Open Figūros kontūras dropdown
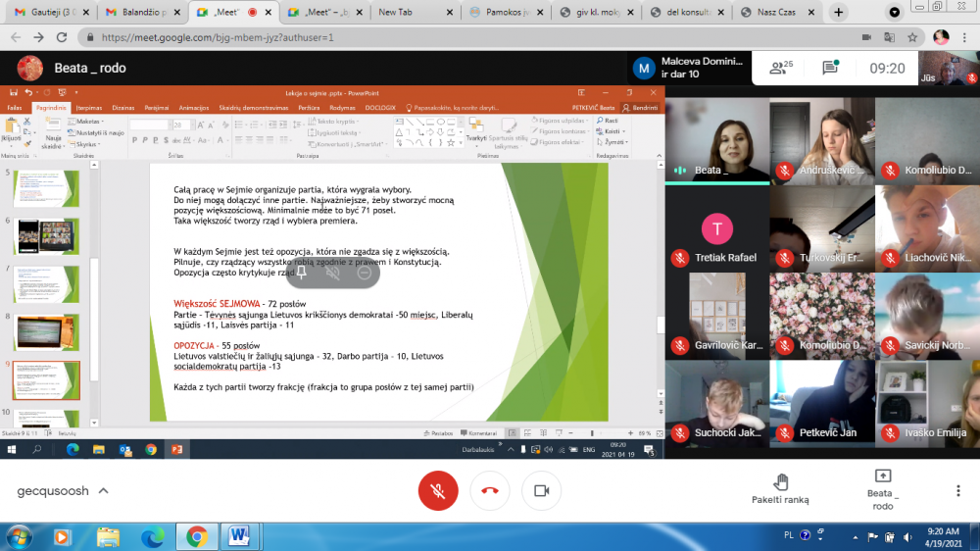The width and height of the screenshot is (980, 551). pos(560,131)
